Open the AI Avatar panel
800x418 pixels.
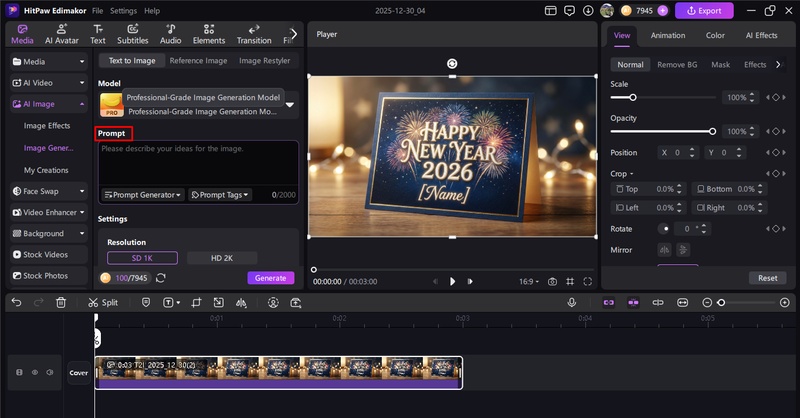tap(62, 34)
